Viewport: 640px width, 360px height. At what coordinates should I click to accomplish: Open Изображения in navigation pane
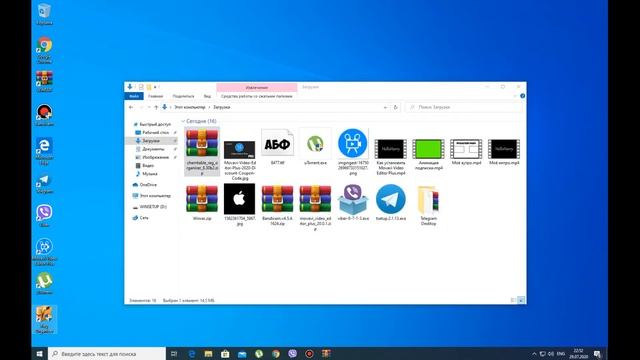[x=152, y=157]
